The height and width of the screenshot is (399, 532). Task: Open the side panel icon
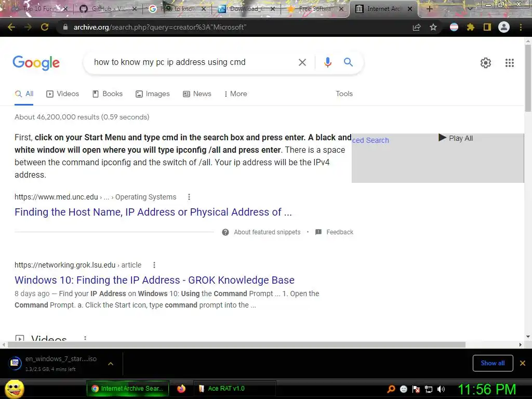point(487,27)
